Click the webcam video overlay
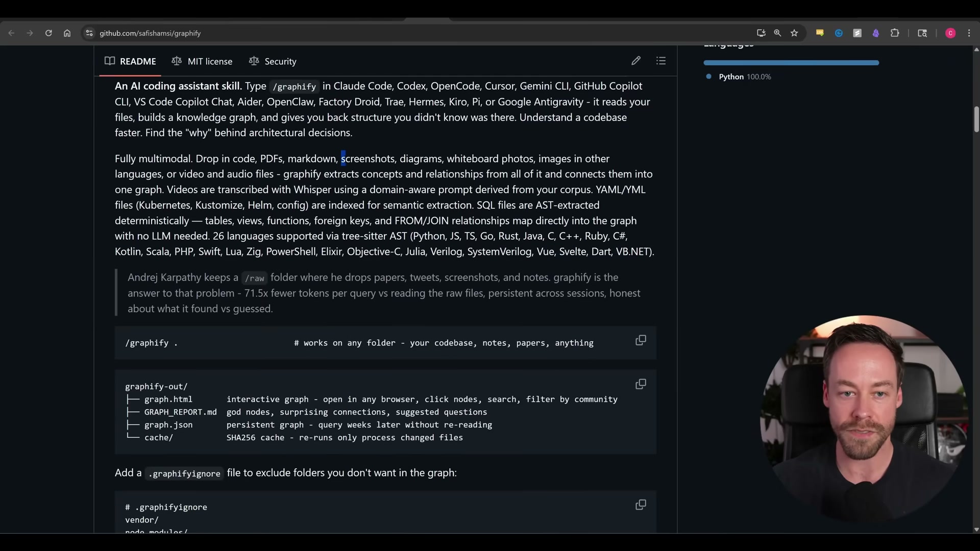980x551 pixels. pos(864,418)
